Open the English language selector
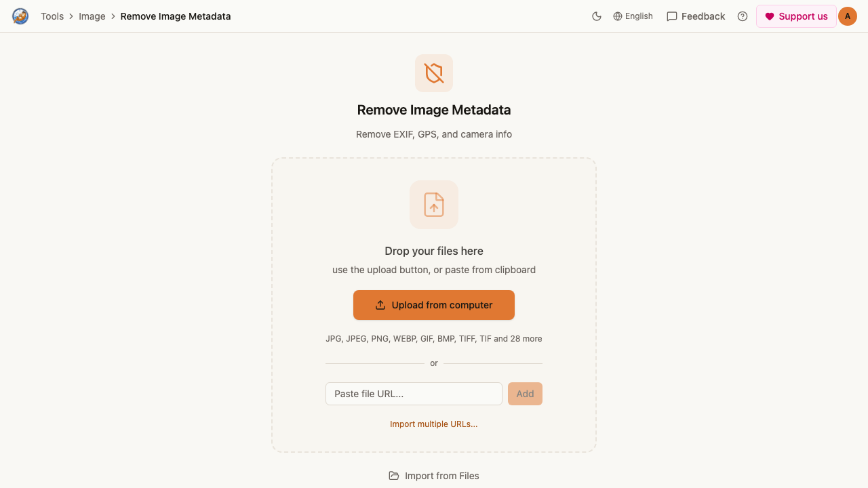This screenshot has width=868, height=488. [x=633, y=16]
